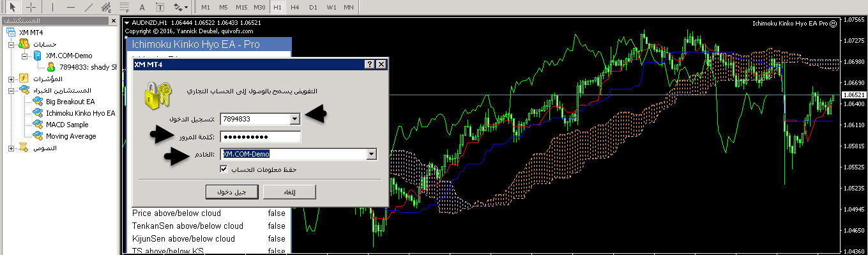Close the XM MT4 login dialog
Image resolution: width=868 pixels, height=255 pixels.
click(381, 65)
